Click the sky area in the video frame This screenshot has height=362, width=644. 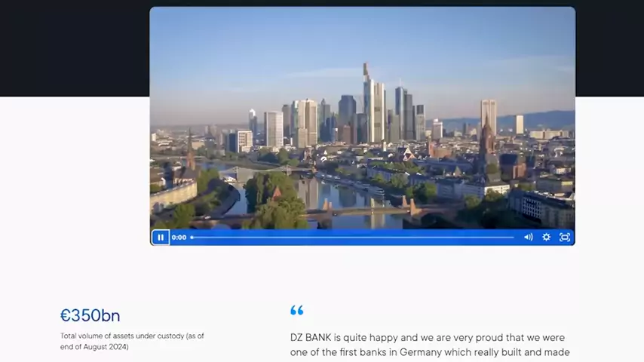pyautogui.click(x=264, y=45)
